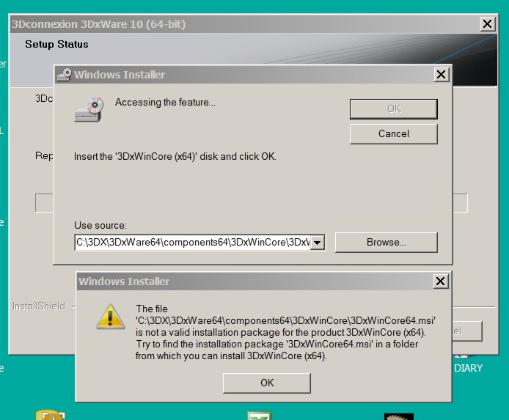Click the CD drive icon beside Accessing the feature
This screenshot has height=420, width=509.
tap(89, 109)
